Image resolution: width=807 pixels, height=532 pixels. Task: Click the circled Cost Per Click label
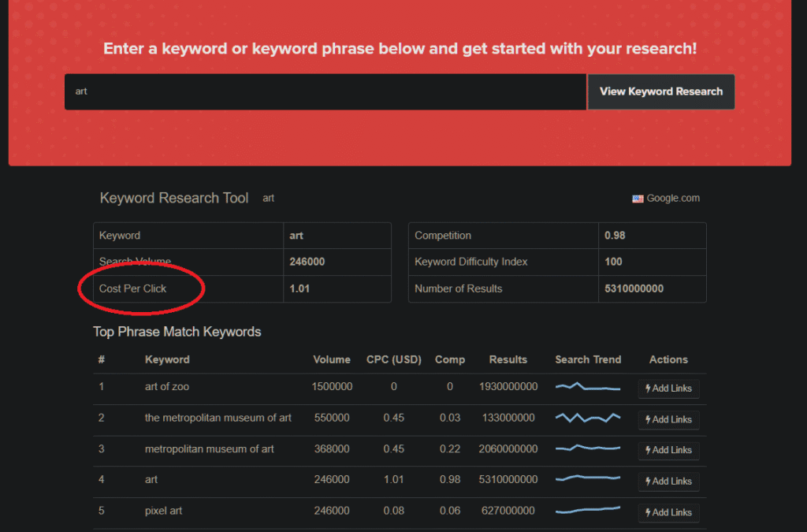point(134,288)
